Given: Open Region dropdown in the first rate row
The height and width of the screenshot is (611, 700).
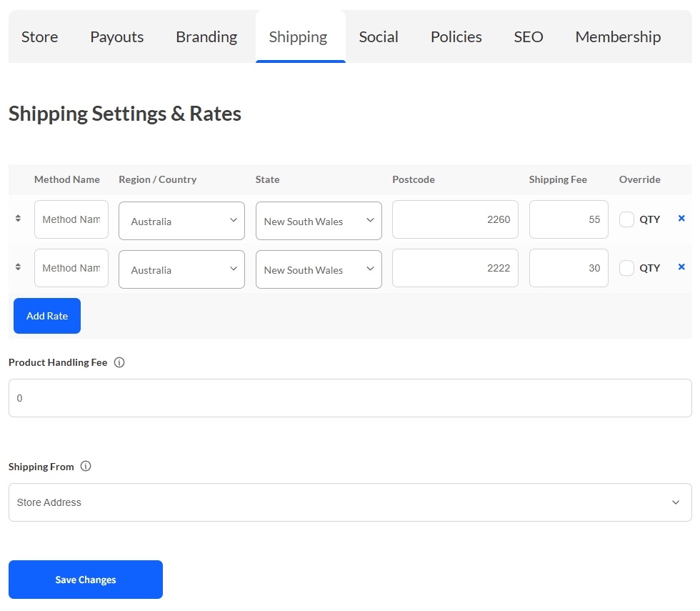Looking at the screenshot, I should pyautogui.click(x=181, y=221).
